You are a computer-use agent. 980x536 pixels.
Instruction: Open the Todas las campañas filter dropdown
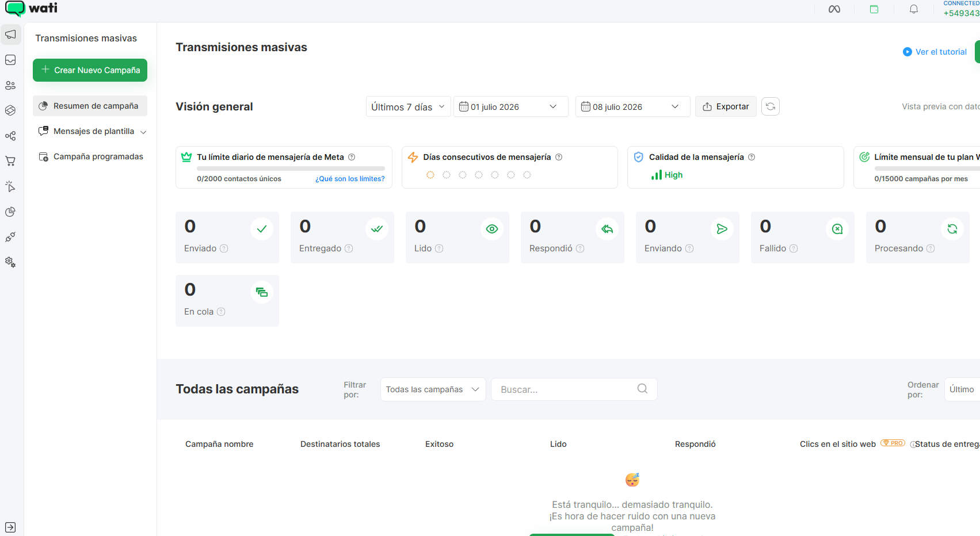point(433,389)
